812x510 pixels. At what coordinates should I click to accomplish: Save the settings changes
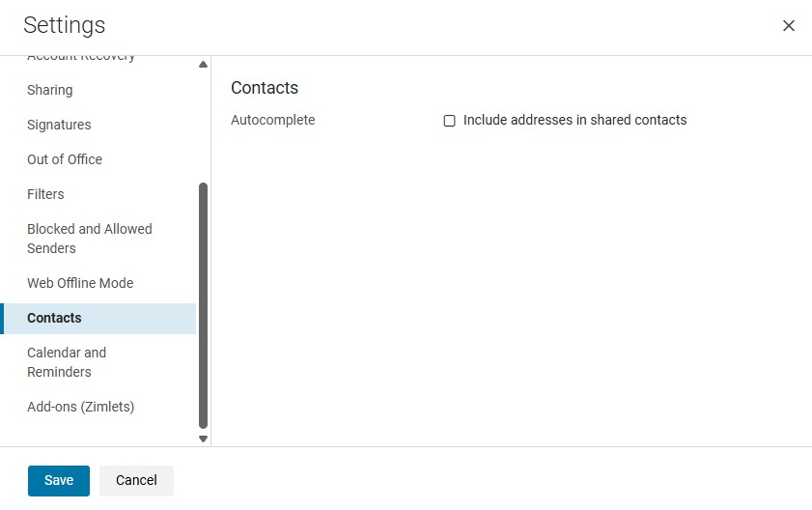[x=59, y=480]
